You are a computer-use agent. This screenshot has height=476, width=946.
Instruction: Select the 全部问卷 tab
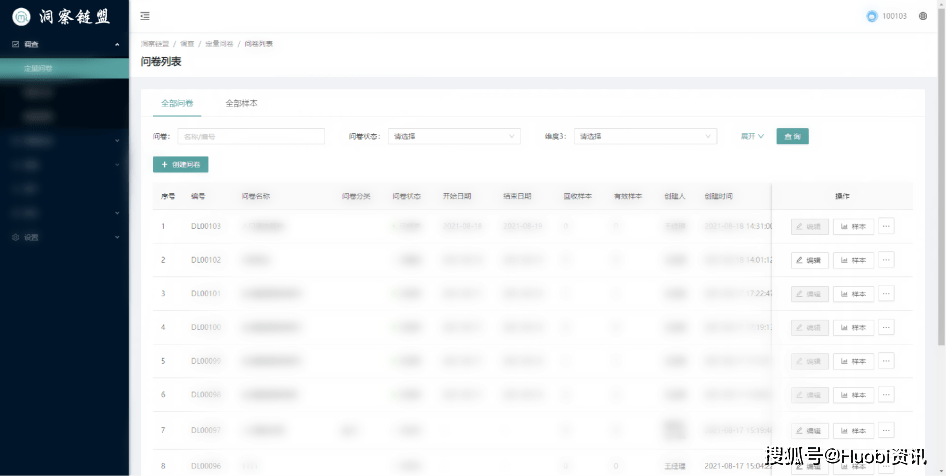tap(177, 103)
